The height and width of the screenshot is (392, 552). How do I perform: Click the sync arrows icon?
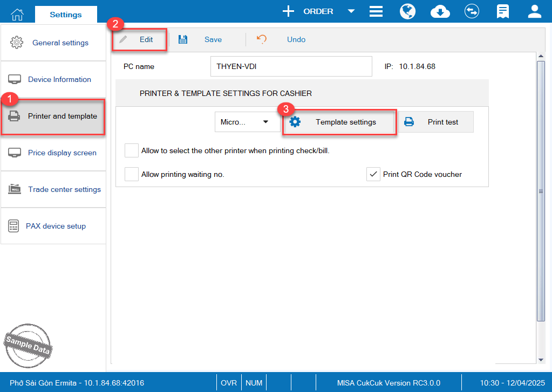[x=472, y=11]
